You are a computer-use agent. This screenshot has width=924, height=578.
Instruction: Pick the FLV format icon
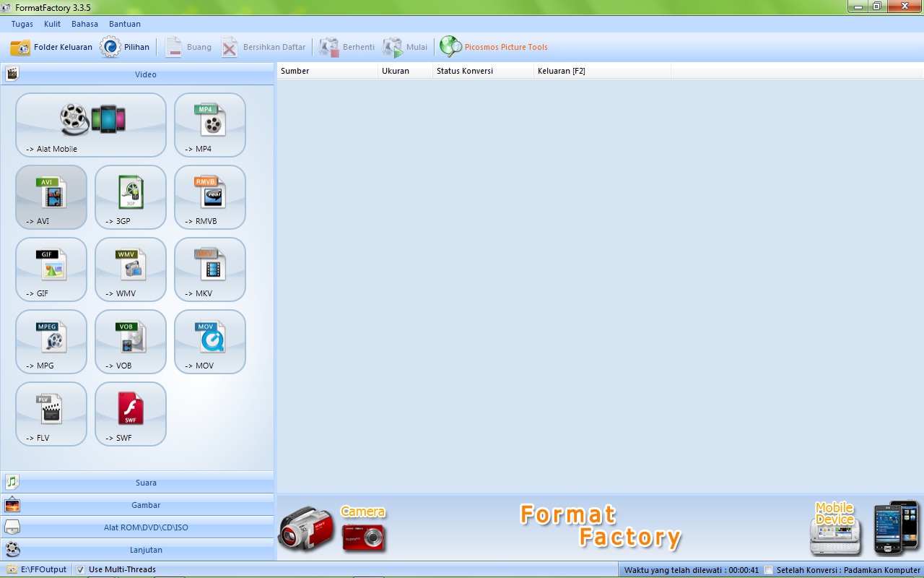[51, 414]
